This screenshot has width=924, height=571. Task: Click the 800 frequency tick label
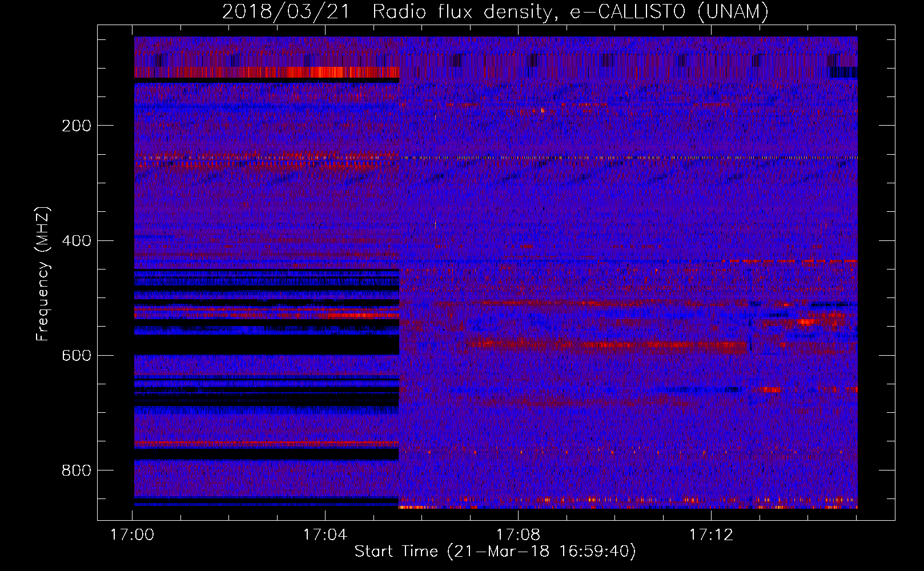click(77, 471)
